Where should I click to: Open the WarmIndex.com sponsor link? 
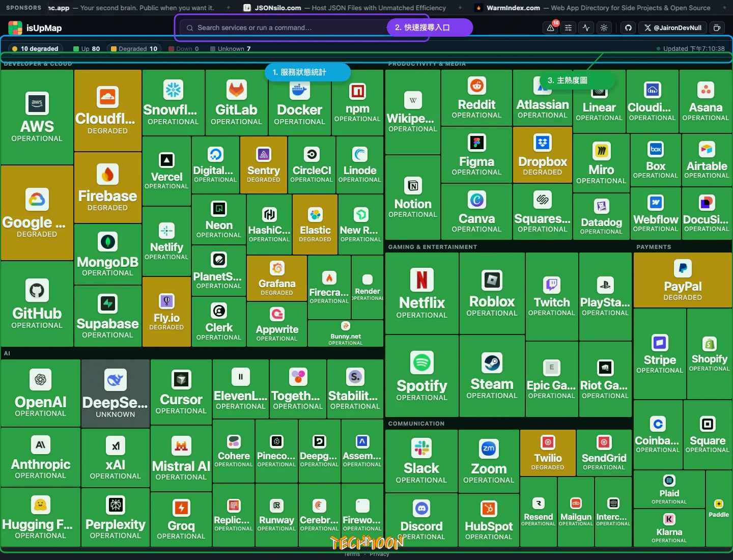[x=593, y=8]
